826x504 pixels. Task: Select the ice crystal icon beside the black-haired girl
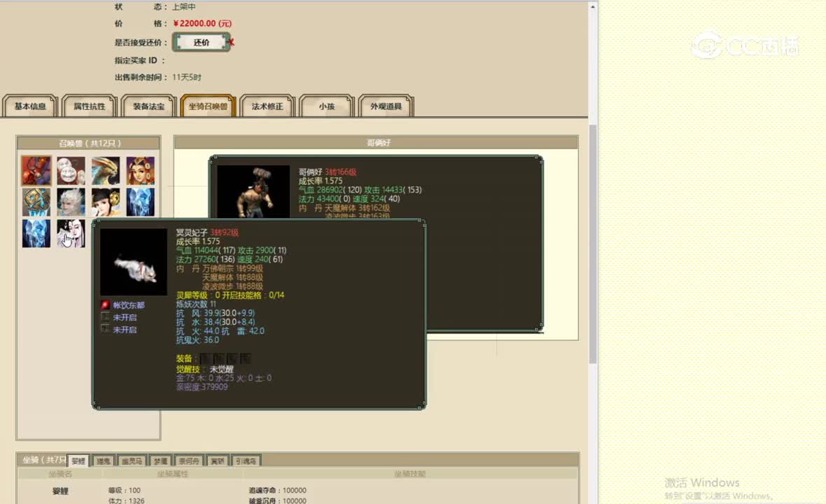(141, 202)
